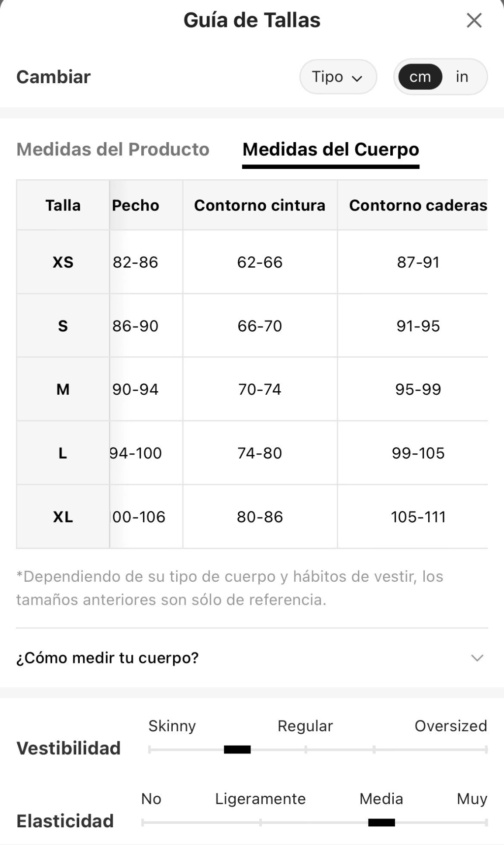Switch to Medidas del Producto tab
Image resolution: width=504 pixels, height=845 pixels.
113,149
